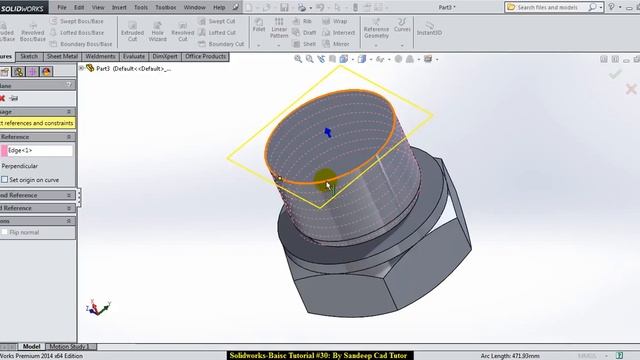Expand the Part3 tree node

coord(82,68)
